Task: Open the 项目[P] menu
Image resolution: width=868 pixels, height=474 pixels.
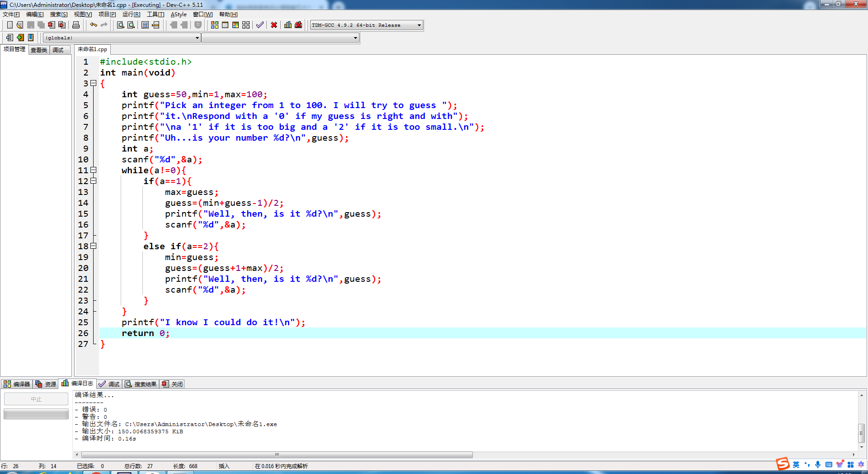Action: (x=107, y=14)
